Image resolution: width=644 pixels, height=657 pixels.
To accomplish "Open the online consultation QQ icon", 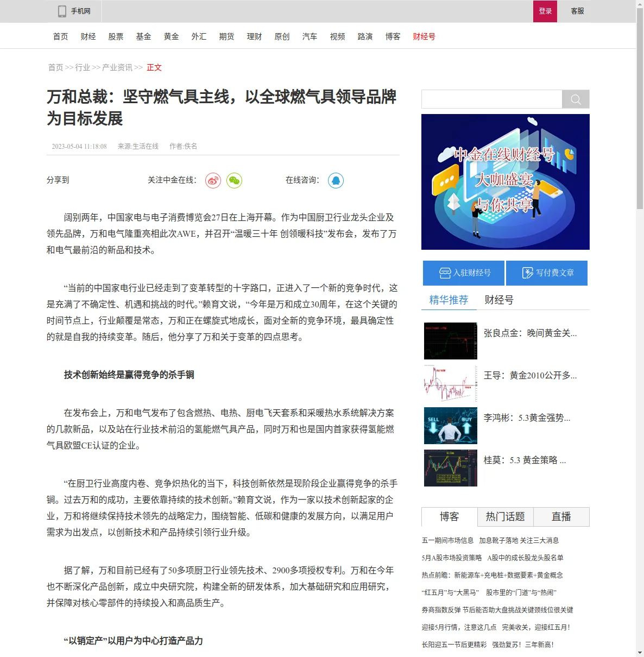I will pos(336,180).
